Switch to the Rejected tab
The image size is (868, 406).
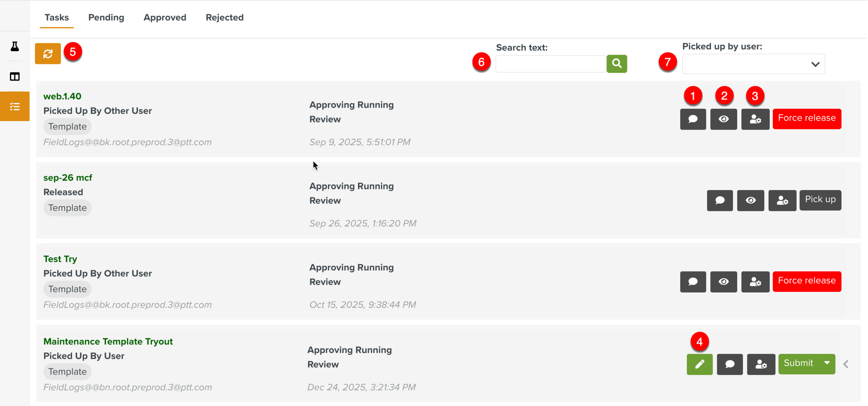point(224,17)
